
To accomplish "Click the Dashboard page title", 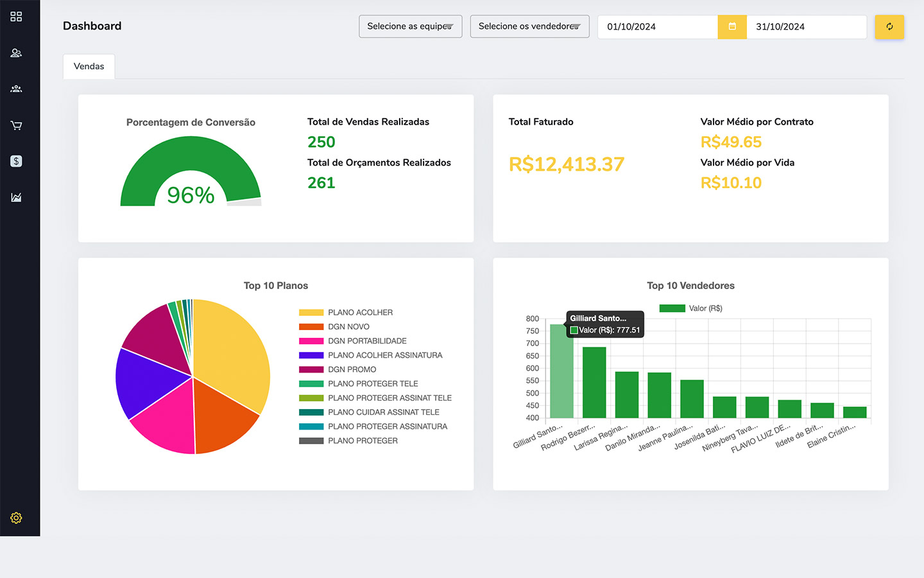I will pyautogui.click(x=92, y=26).
